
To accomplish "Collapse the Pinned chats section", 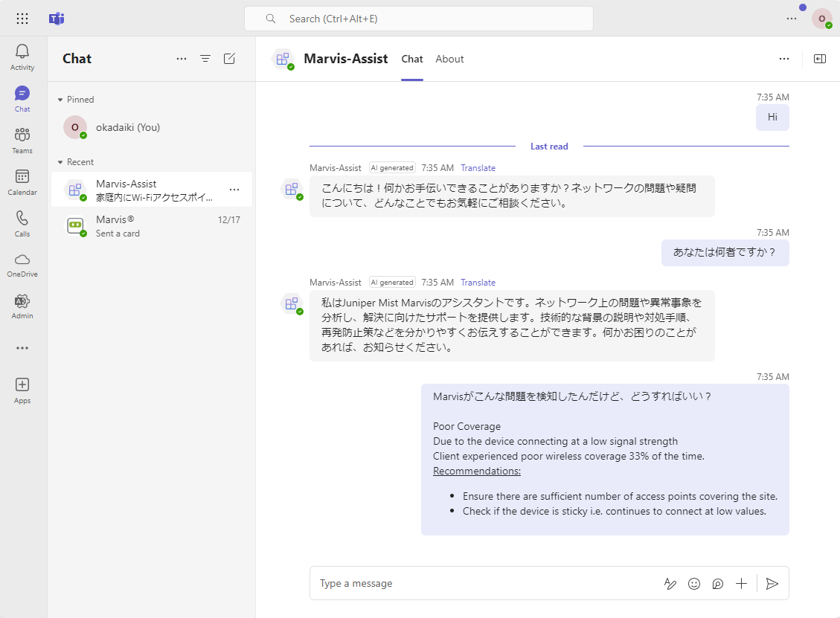I will tap(61, 100).
